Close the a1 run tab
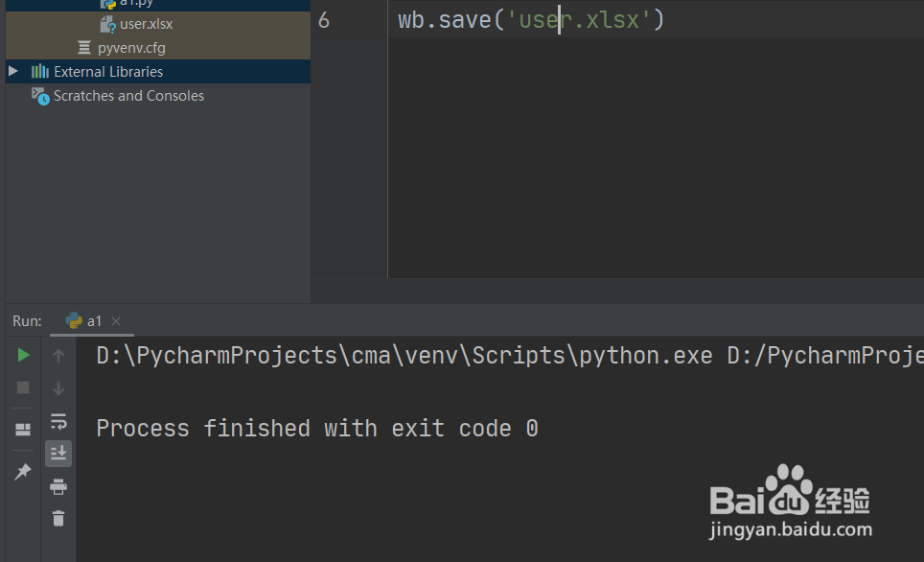 pyautogui.click(x=116, y=321)
